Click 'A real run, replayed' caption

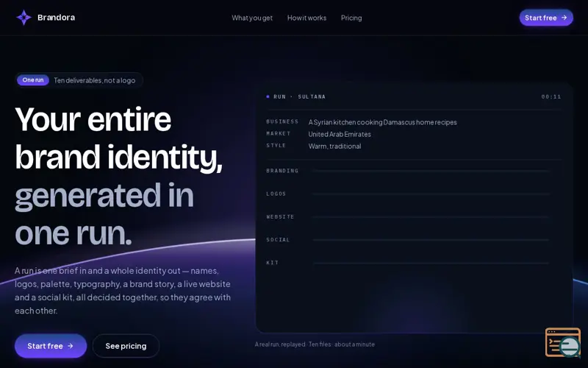coord(280,344)
